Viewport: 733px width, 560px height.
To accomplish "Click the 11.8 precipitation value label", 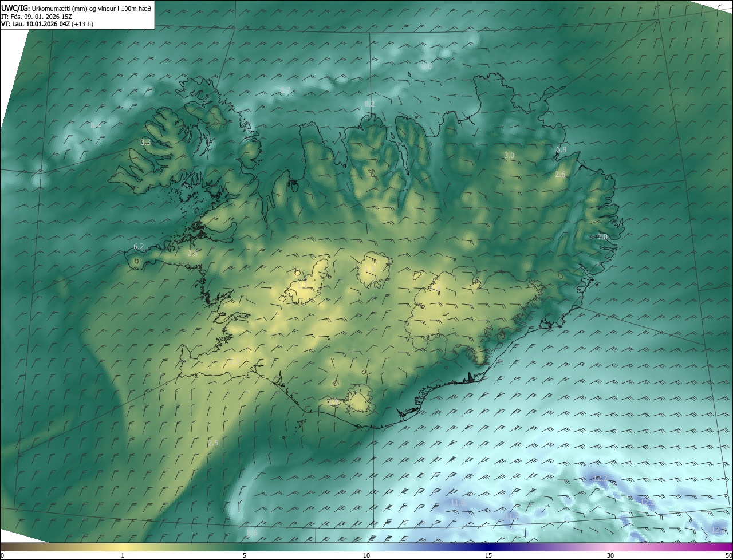I will 458,503.
